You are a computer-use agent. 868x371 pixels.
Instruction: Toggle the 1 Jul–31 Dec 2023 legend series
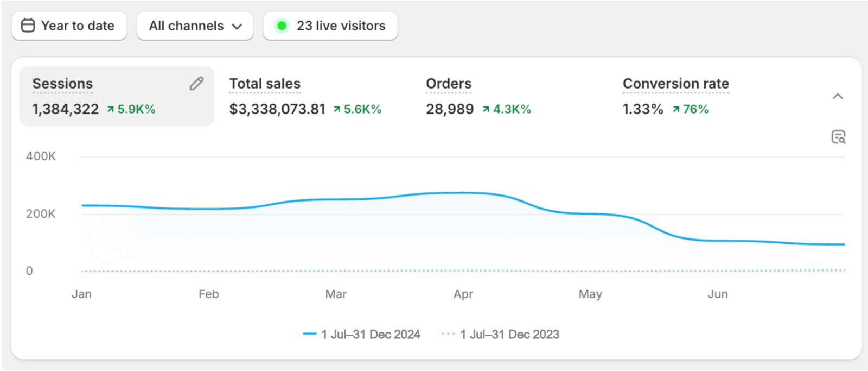tap(509, 335)
